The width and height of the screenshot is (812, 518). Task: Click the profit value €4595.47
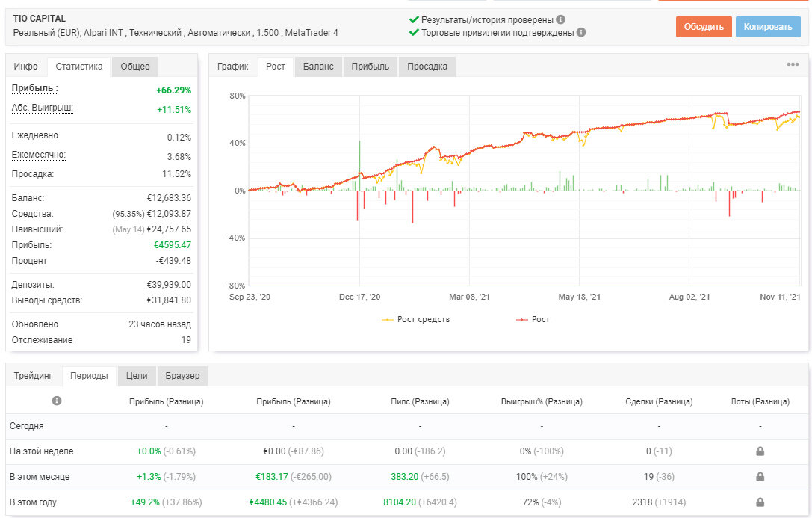click(173, 245)
